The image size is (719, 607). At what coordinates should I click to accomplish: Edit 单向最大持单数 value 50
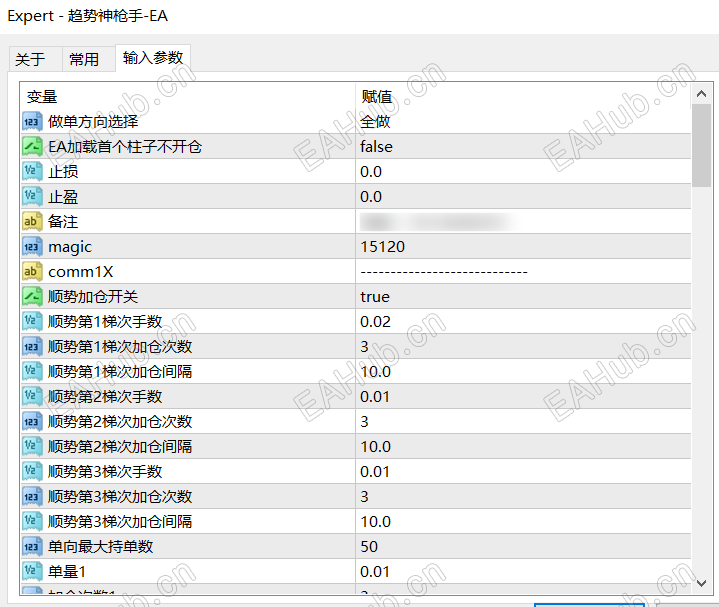(x=523, y=546)
